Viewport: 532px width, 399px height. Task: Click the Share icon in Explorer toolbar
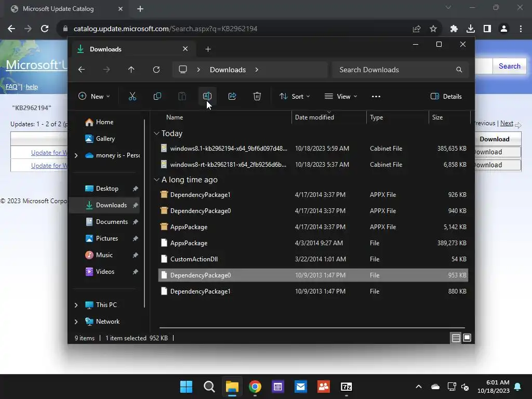232,96
